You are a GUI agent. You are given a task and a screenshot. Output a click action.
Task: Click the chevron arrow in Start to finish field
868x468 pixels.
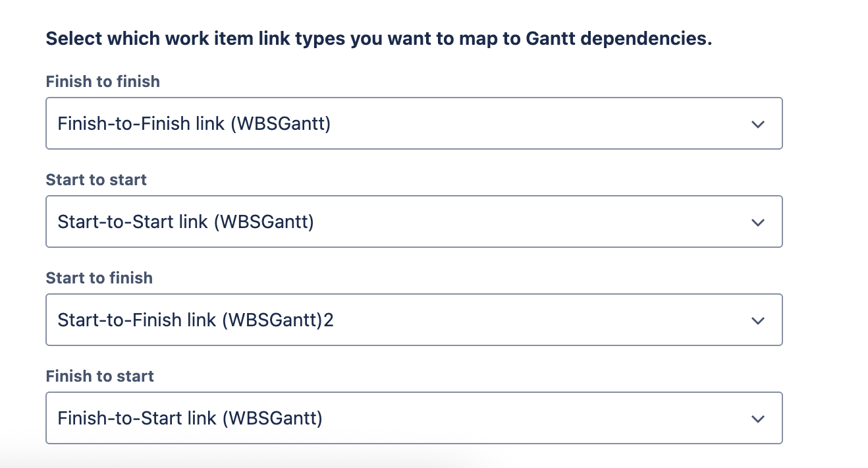coord(758,320)
